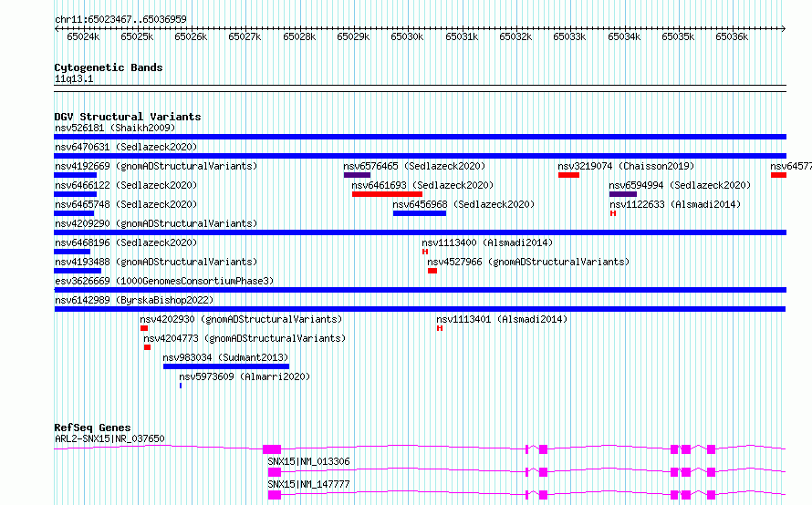
Task: Click the nsv4527966 gnomAD variant label
Action: click(528, 262)
